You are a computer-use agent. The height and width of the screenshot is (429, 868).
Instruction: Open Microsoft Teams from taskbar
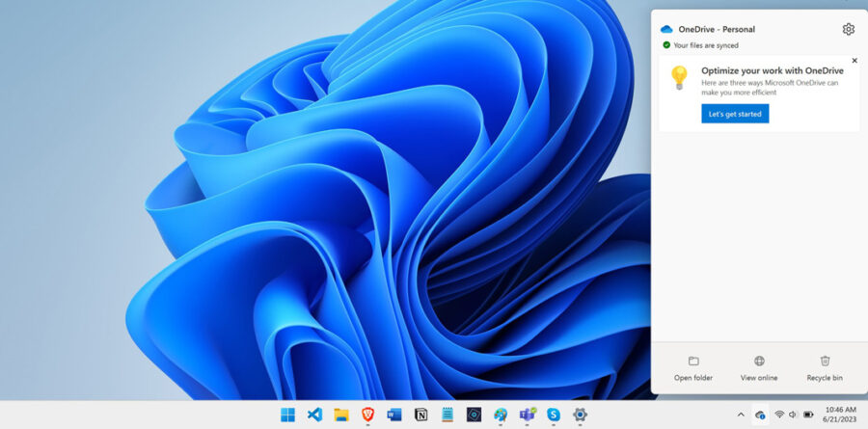click(527, 415)
